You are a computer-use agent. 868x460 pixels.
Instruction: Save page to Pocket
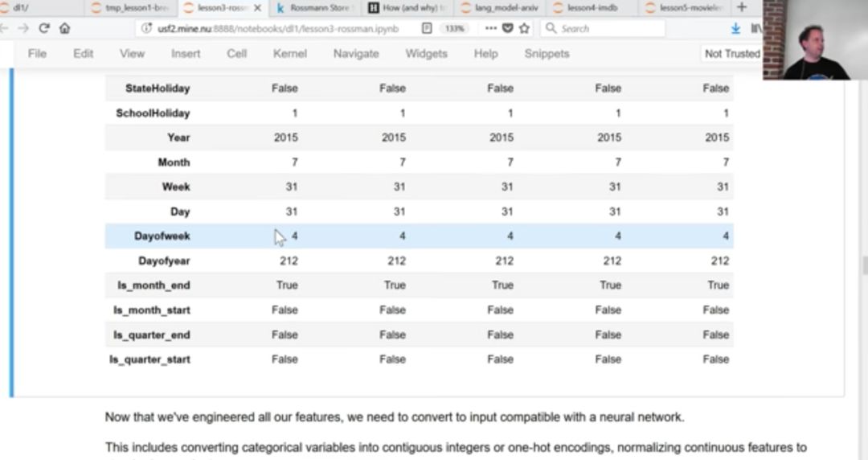[508, 28]
